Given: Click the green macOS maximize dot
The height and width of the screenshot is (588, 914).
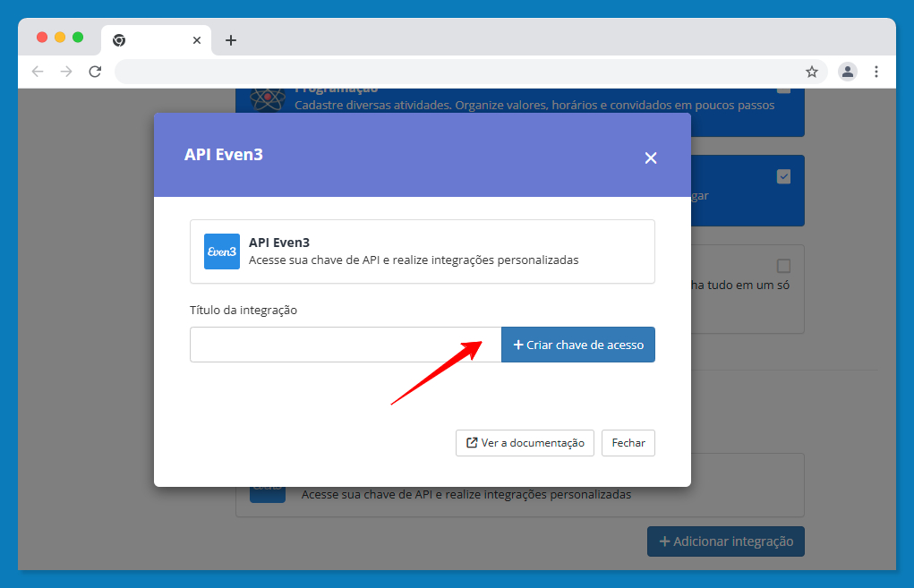Looking at the screenshot, I should 78,38.
